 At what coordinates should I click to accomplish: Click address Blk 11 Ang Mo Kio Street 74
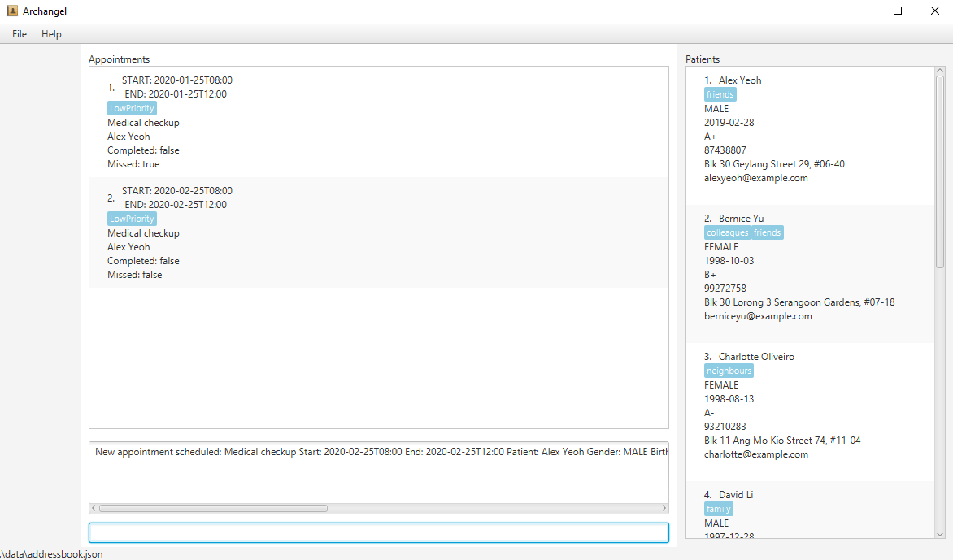pyautogui.click(x=782, y=441)
